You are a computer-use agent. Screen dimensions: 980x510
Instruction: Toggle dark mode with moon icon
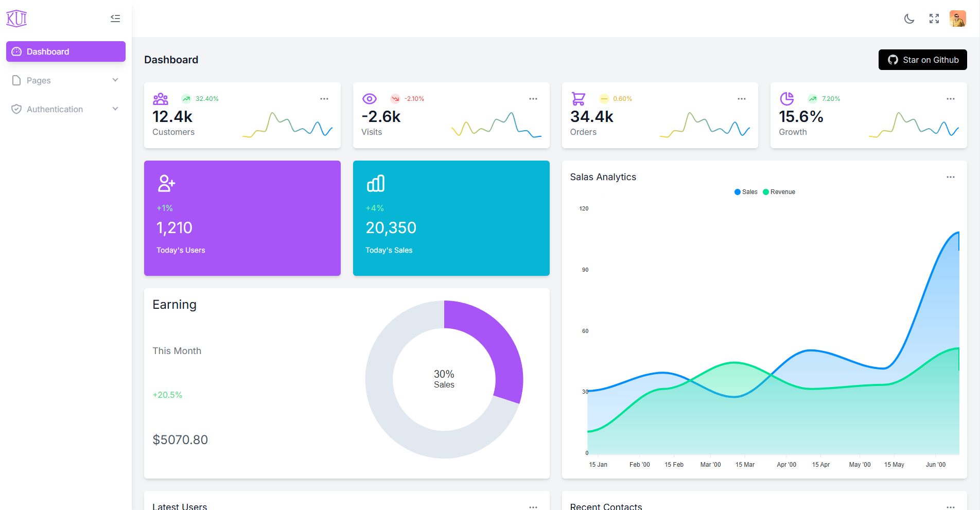909,19
